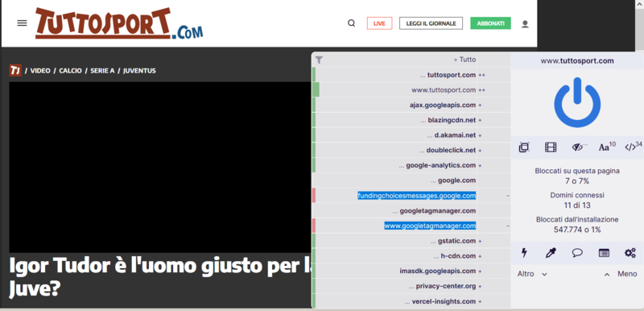Open the hamburger menu on Tuttosport
Screen dimensions: 644x311
click(x=22, y=23)
